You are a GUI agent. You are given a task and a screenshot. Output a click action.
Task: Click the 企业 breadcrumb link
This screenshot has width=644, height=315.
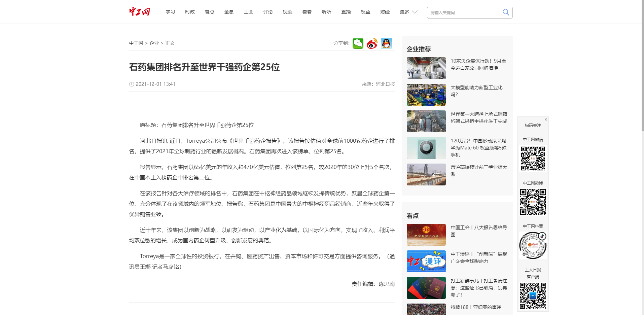pos(154,43)
